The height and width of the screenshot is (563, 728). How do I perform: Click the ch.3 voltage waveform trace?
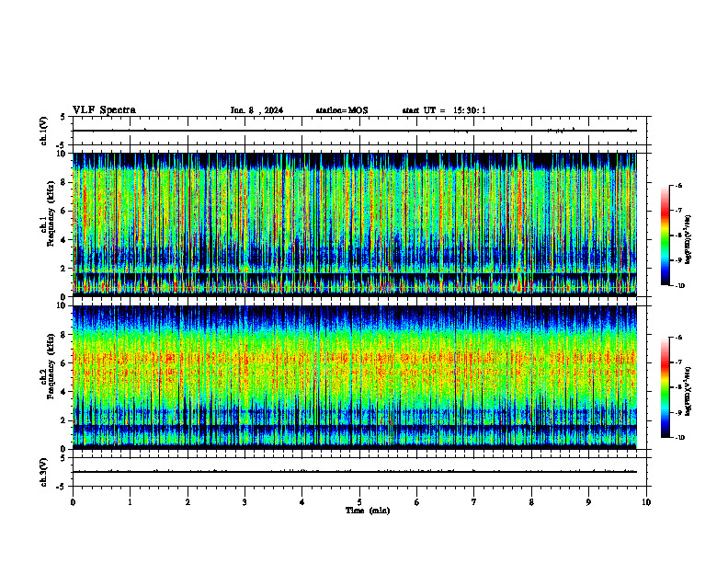[355, 472]
